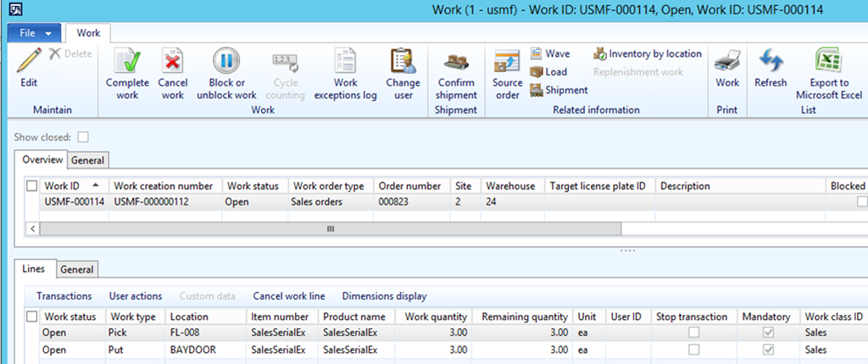
Task: Export to Microsoft Excel
Action: 827,61
